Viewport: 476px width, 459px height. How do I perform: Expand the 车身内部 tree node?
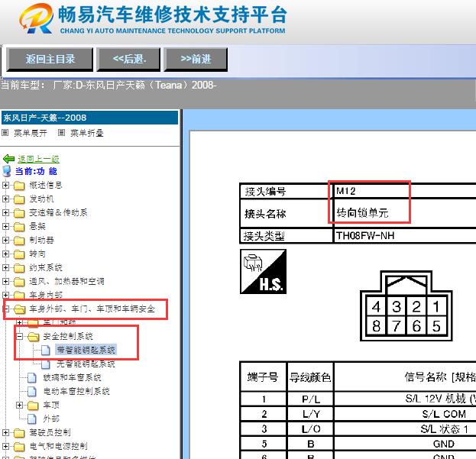[x=5, y=295]
